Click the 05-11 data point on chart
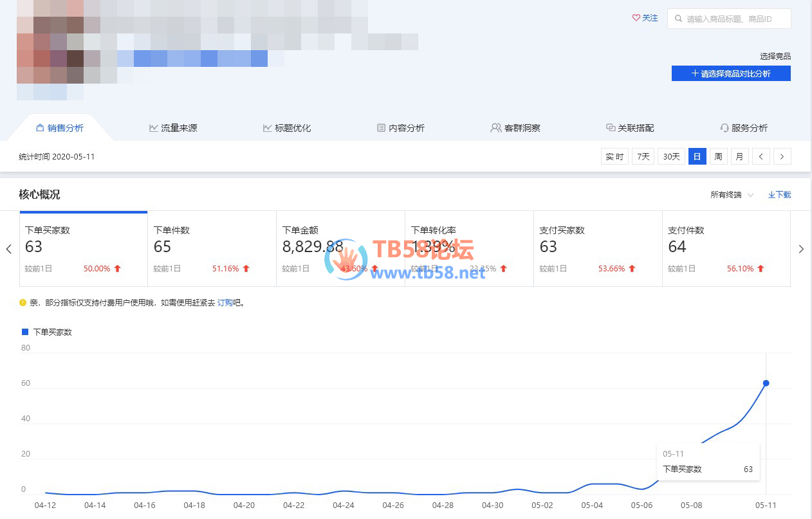The height and width of the screenshot is (519, 812). (x=766, y=383)
